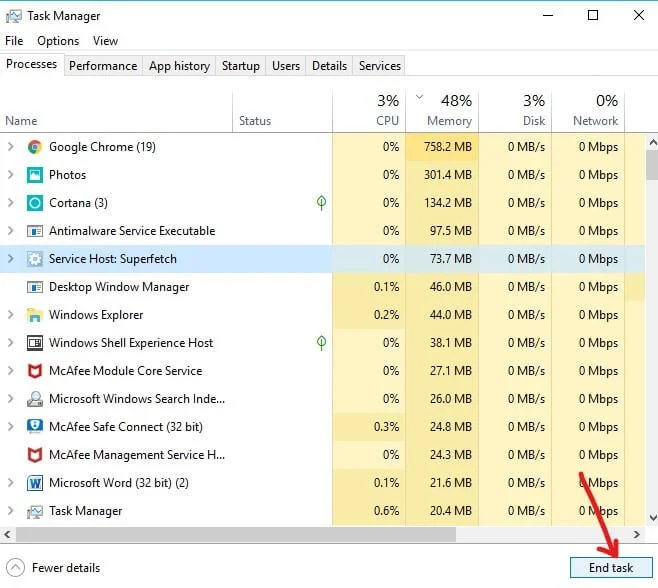Select the Processes tab
Screen dimensions: 658x588
[31, 64]
